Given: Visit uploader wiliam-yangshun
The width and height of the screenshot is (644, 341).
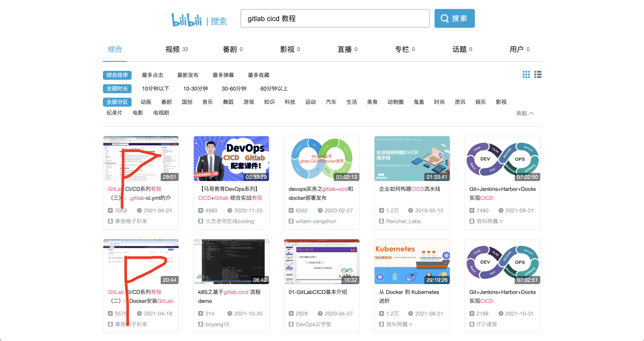Looking at the screenshot, I should (316, 221).
